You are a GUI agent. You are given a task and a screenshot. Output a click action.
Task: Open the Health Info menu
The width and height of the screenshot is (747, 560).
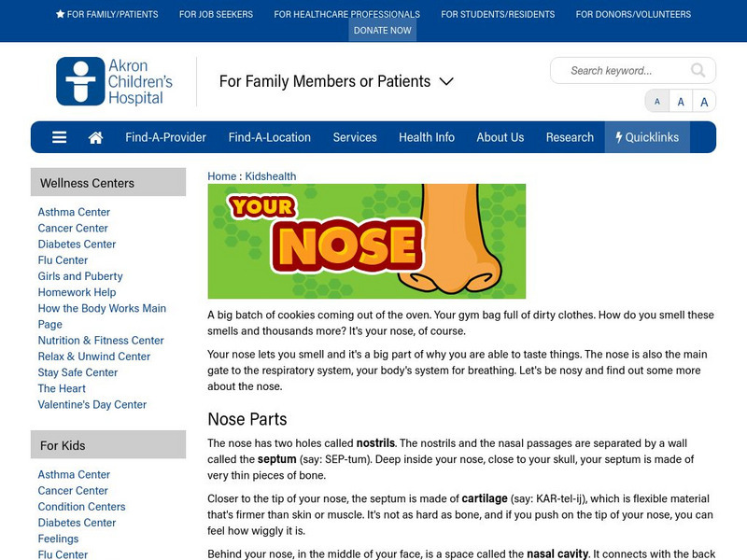pos(427,137)
